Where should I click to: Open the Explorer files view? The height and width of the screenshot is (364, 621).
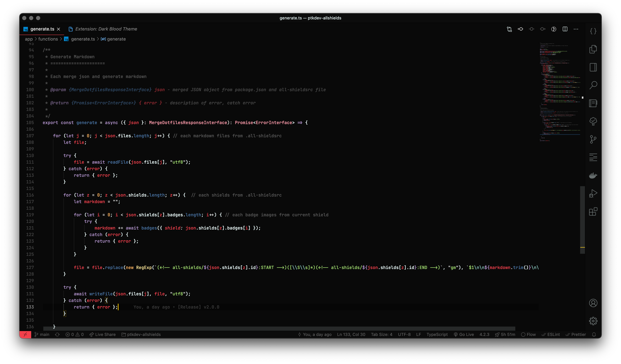[593, 49]
